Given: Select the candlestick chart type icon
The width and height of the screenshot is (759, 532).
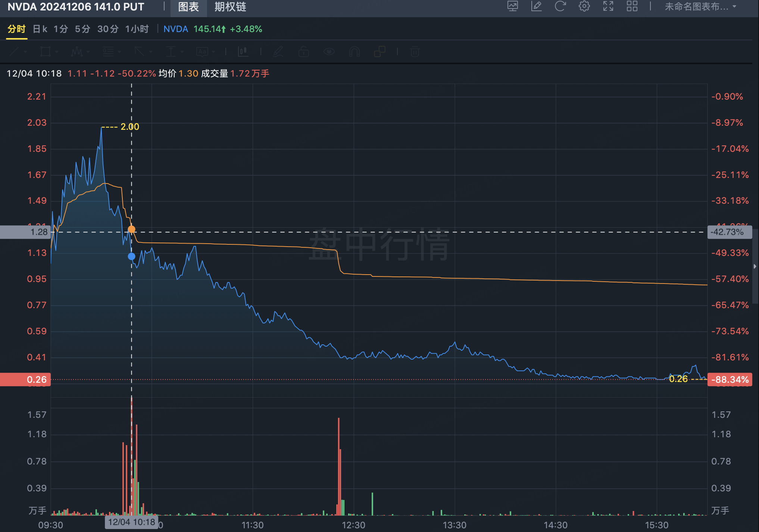Looking at the screenshot, I should [243, 51].
